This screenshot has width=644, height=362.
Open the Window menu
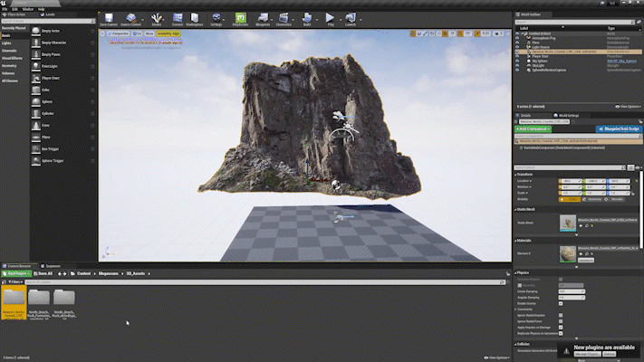(x=28, y=8)
